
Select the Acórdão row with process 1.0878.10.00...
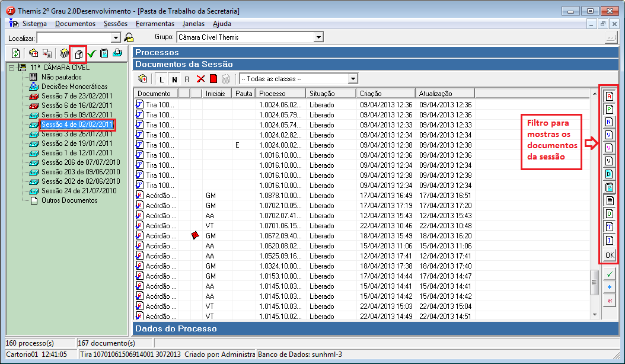[362, 196]
